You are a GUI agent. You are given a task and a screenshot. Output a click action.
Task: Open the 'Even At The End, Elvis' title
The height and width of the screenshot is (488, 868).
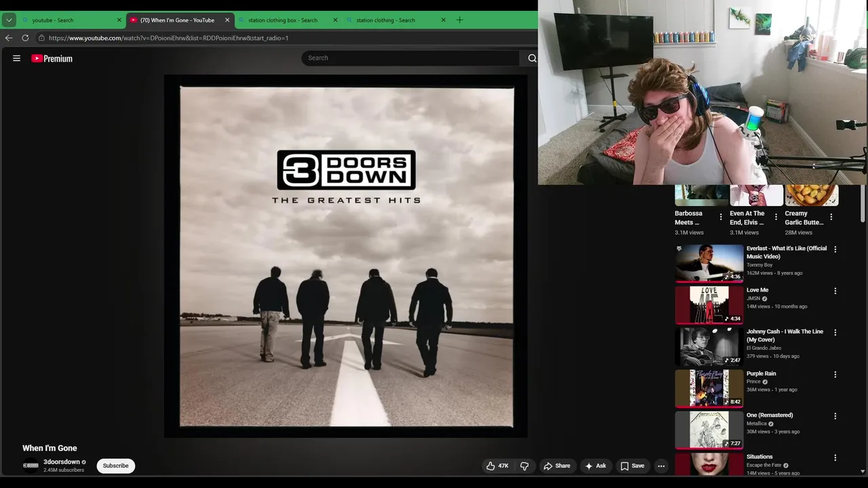(x=747, y=218)
